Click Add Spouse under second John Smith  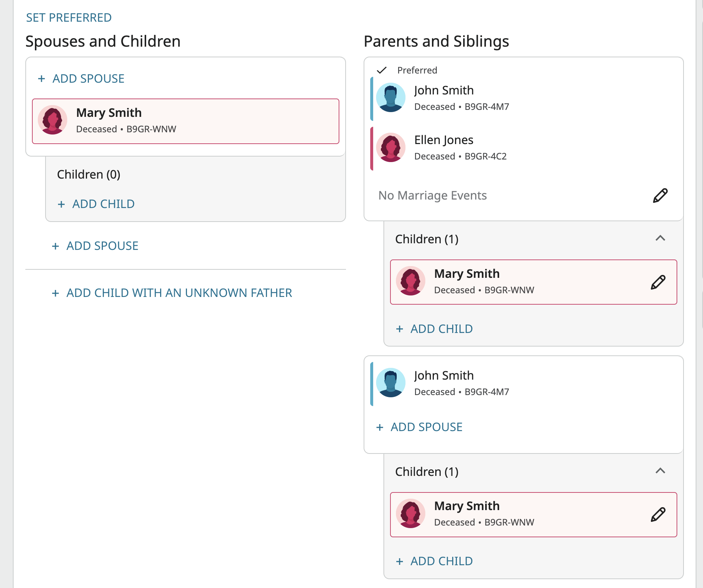(x=426, y=427)
